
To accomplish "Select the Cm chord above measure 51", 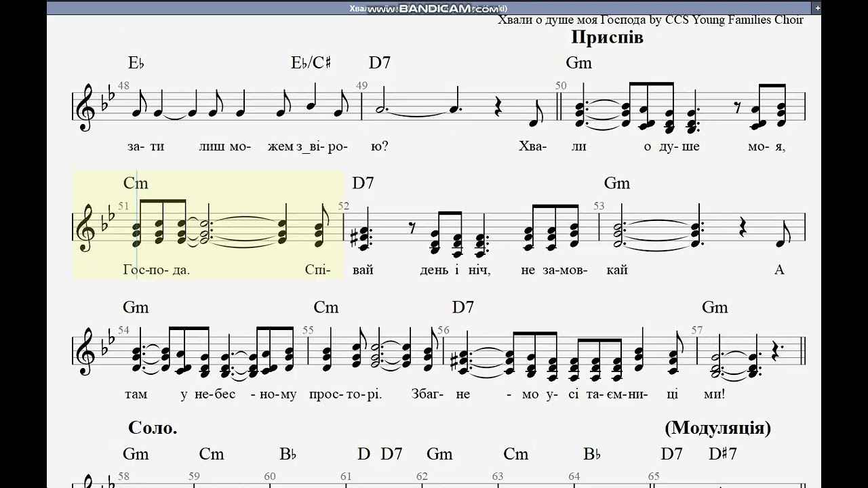I will (136, 183).
